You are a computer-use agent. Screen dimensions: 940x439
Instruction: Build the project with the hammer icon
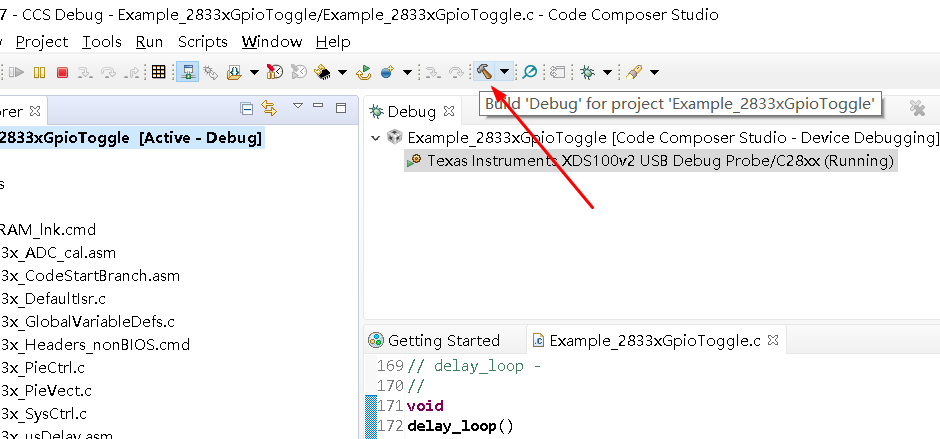(x=484, y=72)
